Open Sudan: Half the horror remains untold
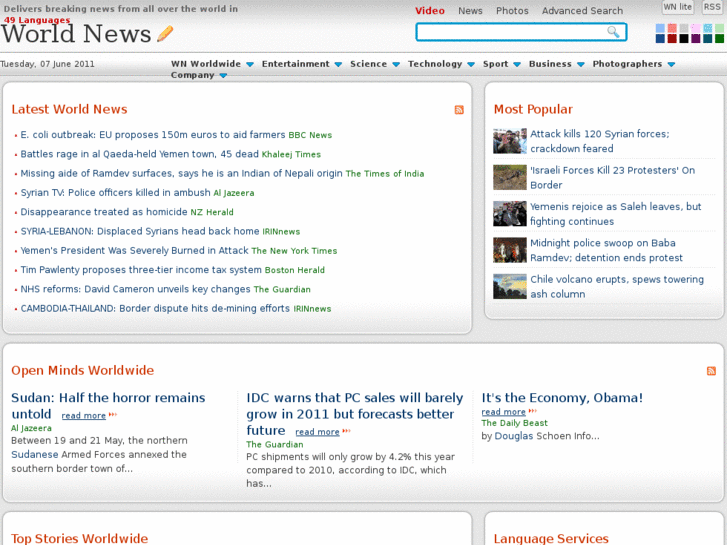This screenshot has width=727, height=545. (x=108, y=405)
